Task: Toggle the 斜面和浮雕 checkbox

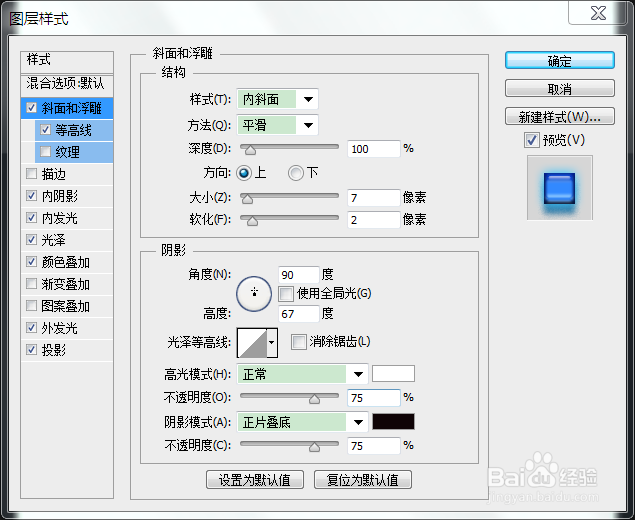Action: click(x=31, y=108)
